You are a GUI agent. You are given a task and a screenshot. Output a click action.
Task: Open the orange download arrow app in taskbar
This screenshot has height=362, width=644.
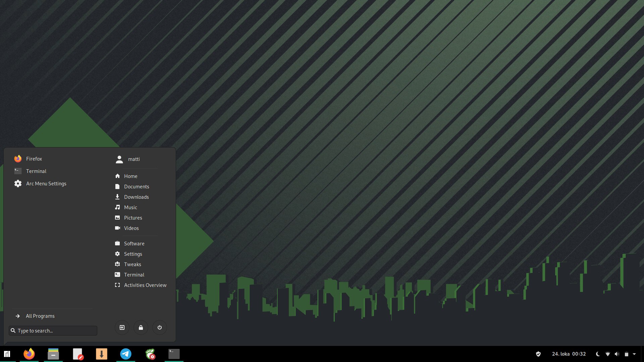point(102,354)
